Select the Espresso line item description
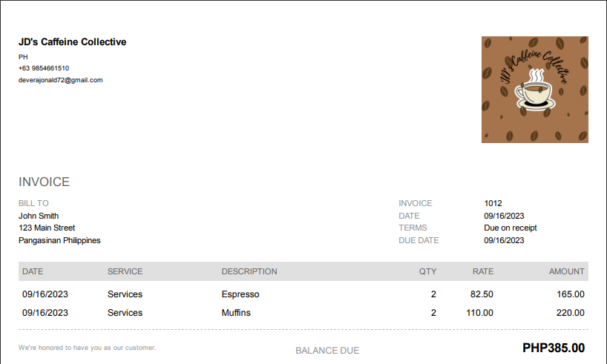Screen dimensions: 607x364 pyautogui.click(x=240, y=294)
